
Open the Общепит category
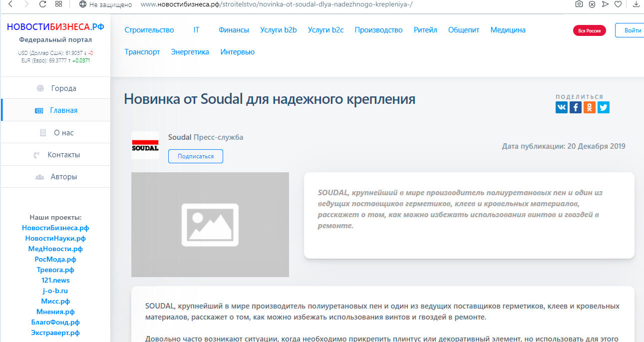pos(464,30)
